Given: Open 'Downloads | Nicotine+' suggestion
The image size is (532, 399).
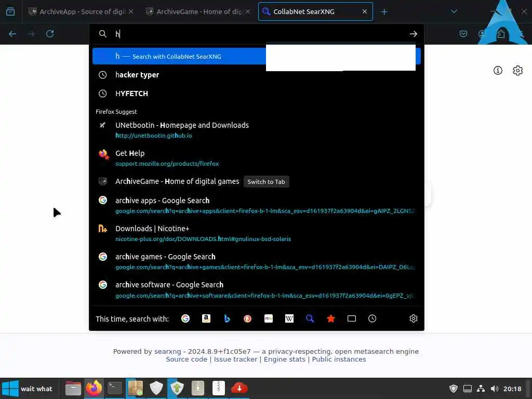Looking at the screenshot, I should click(x=256, y=233).
